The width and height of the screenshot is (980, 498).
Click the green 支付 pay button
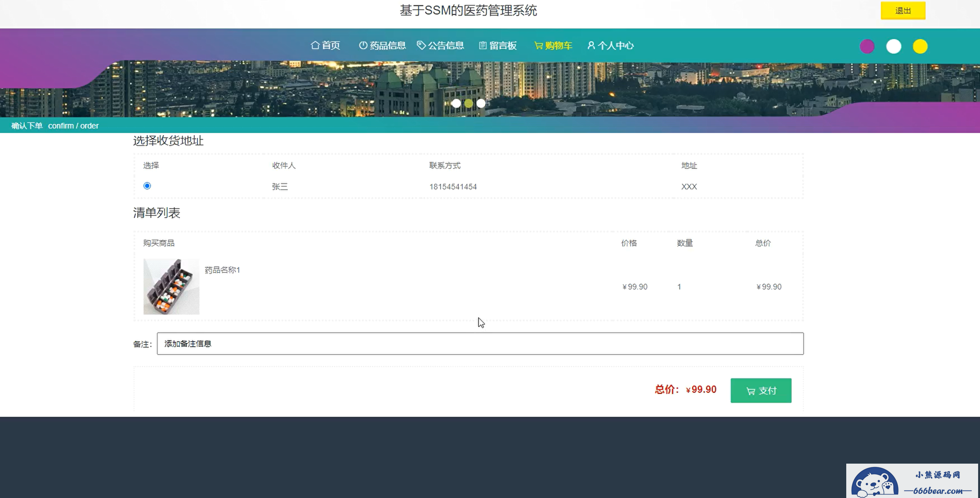pyautogui.click(x=761, y=390)
